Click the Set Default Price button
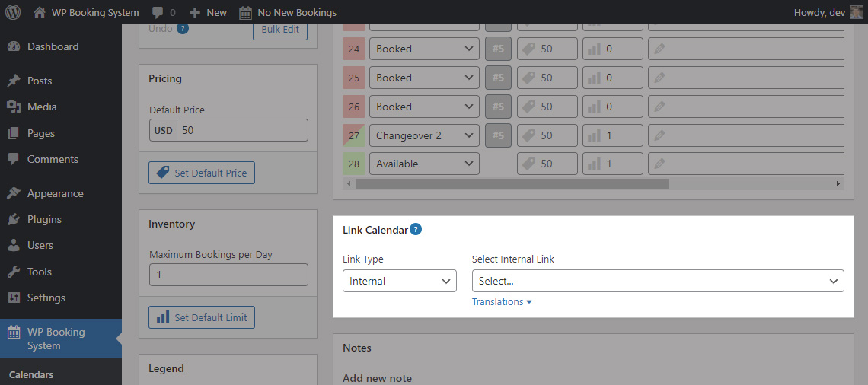 (x=202, y=173)
